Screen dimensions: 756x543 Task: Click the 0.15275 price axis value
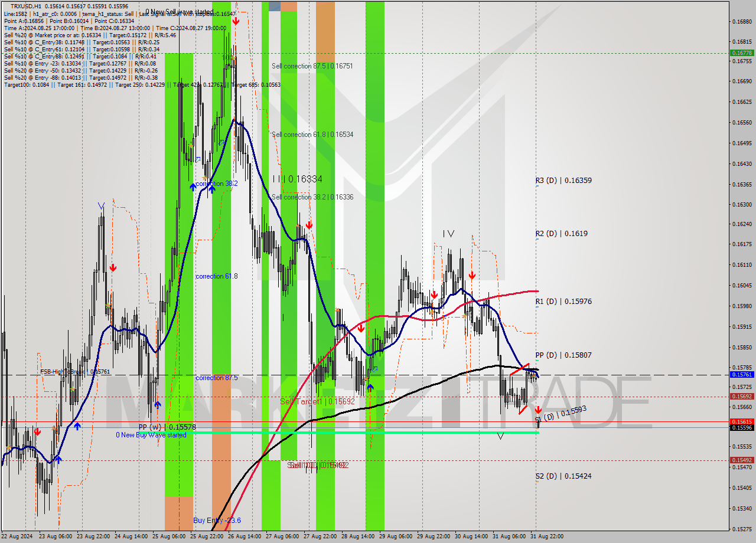click(x=742, y=529)
